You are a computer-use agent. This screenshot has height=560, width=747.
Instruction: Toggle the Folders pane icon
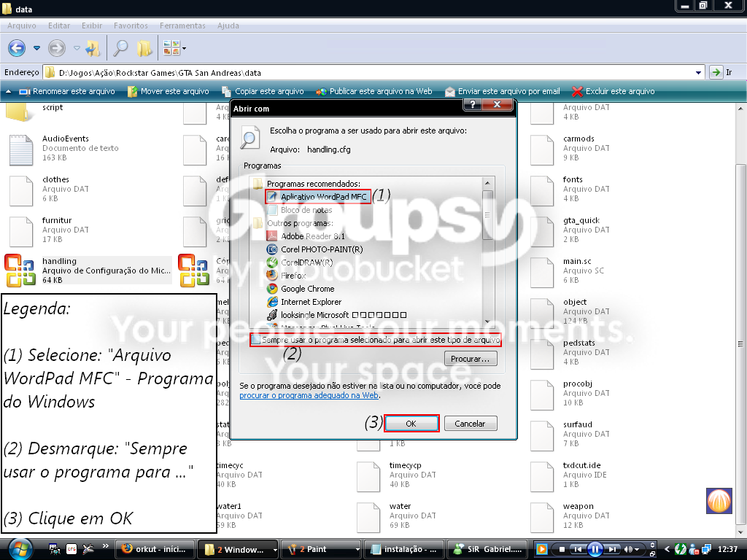(x=144, y=48)
